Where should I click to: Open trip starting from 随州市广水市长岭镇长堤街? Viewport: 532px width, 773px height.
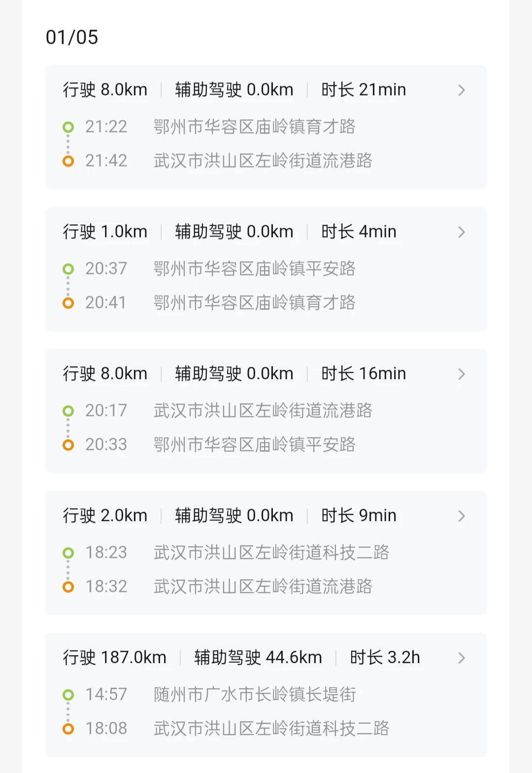coord(254,695)
